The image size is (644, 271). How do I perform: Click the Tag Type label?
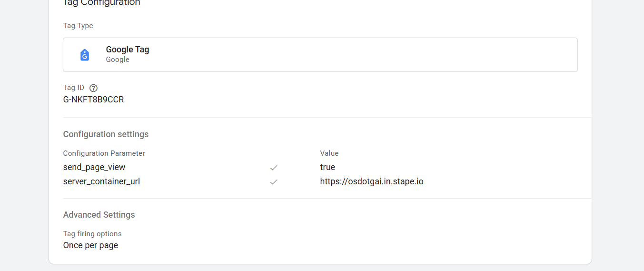(78, 26)
